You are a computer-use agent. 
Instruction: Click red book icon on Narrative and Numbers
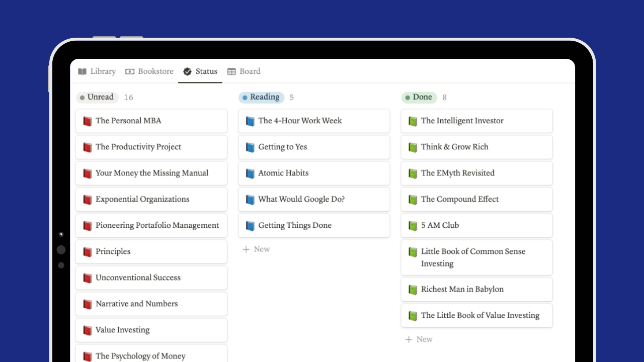[x=88, y=304]
